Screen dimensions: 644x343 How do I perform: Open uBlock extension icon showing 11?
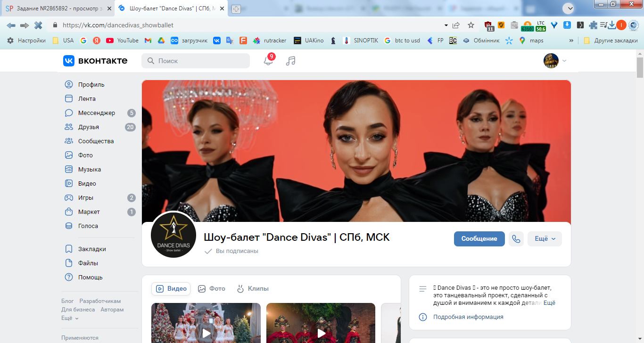click(x=489, y=26)
